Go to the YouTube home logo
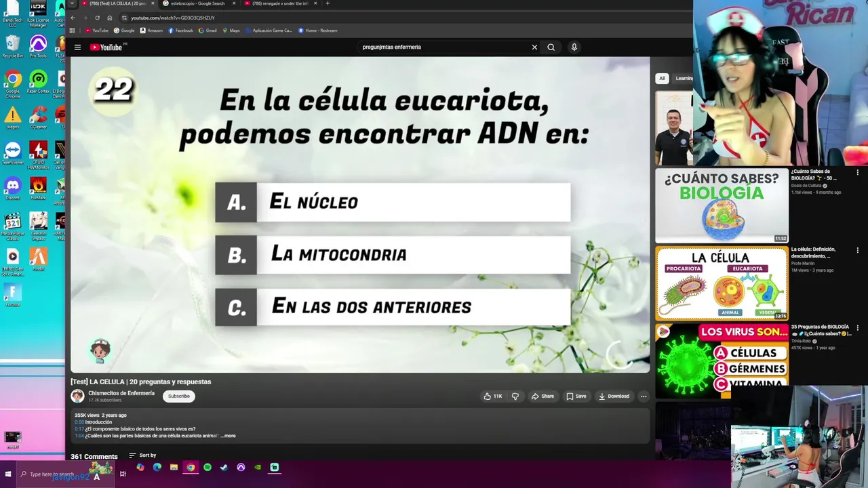This screenshot has width=868, height=488. [x=106, y=47]
